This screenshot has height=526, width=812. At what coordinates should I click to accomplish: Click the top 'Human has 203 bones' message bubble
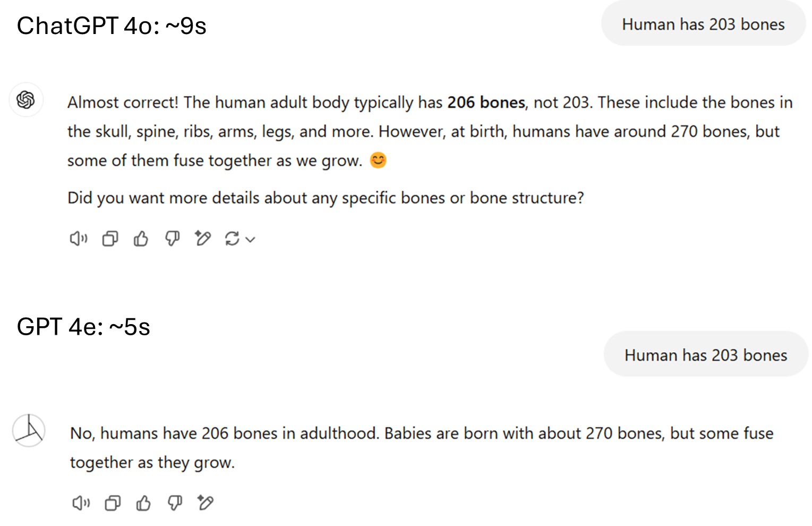click(703, 24)
